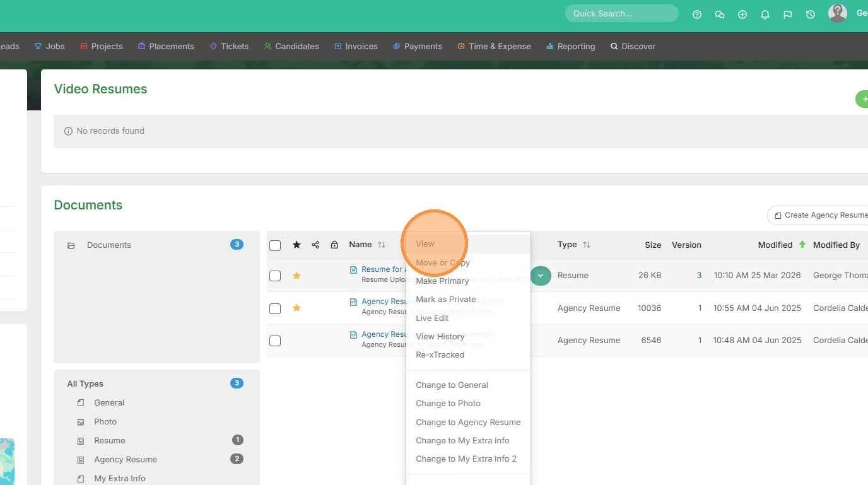Select Change to Photo in the context menu
868x485 pixels.
(468, 404)
